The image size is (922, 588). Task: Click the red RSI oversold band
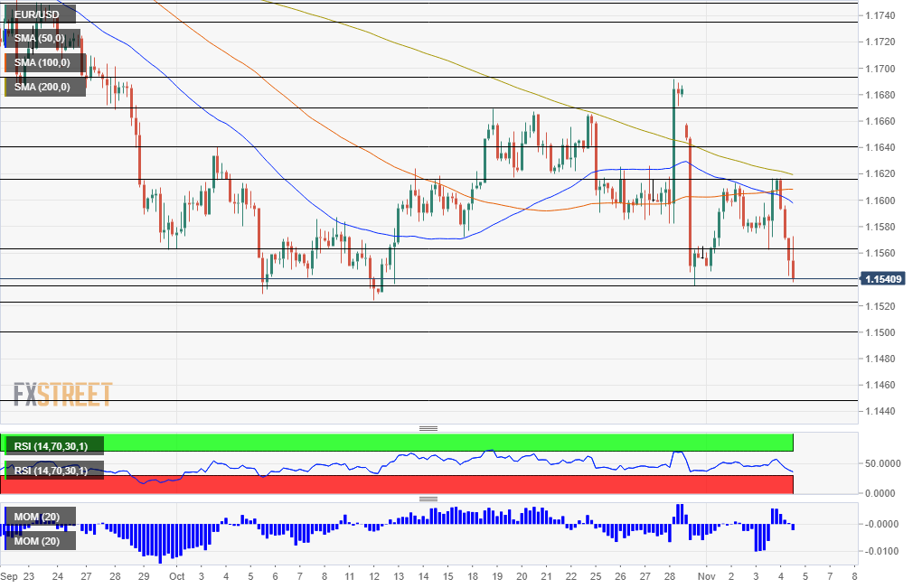397,485
